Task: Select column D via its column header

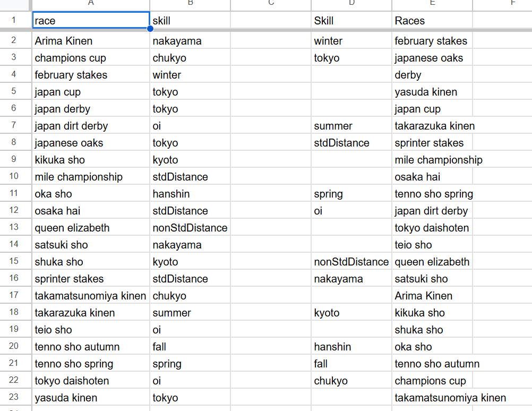Action: coord(351,5)
